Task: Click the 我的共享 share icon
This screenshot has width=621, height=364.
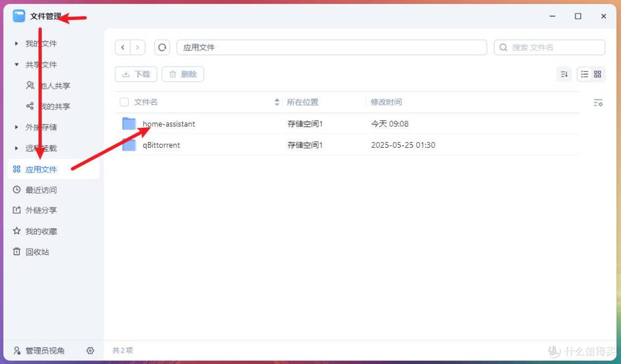Action: tap(30, 106)
